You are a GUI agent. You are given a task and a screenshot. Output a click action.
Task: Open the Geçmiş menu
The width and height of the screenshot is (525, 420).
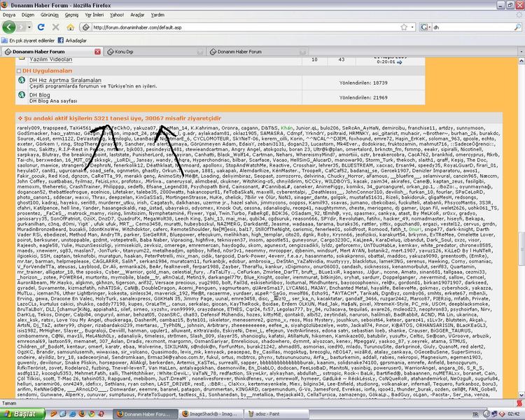coord(71,15)
